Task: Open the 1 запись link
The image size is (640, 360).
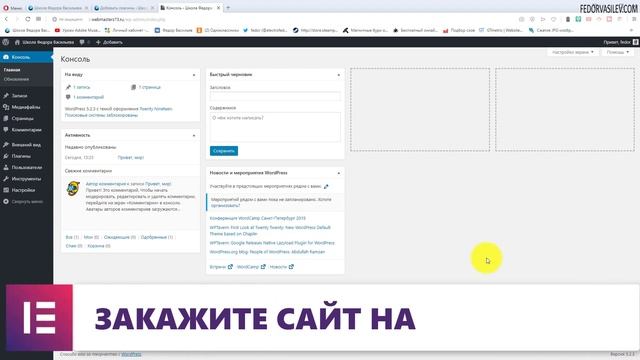Action: (x=82, y=87)
